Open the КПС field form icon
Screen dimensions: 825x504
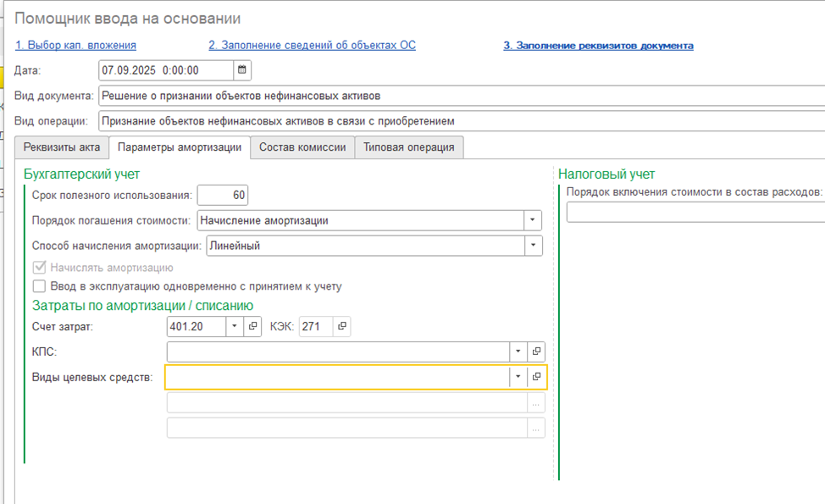pos(536,352)
